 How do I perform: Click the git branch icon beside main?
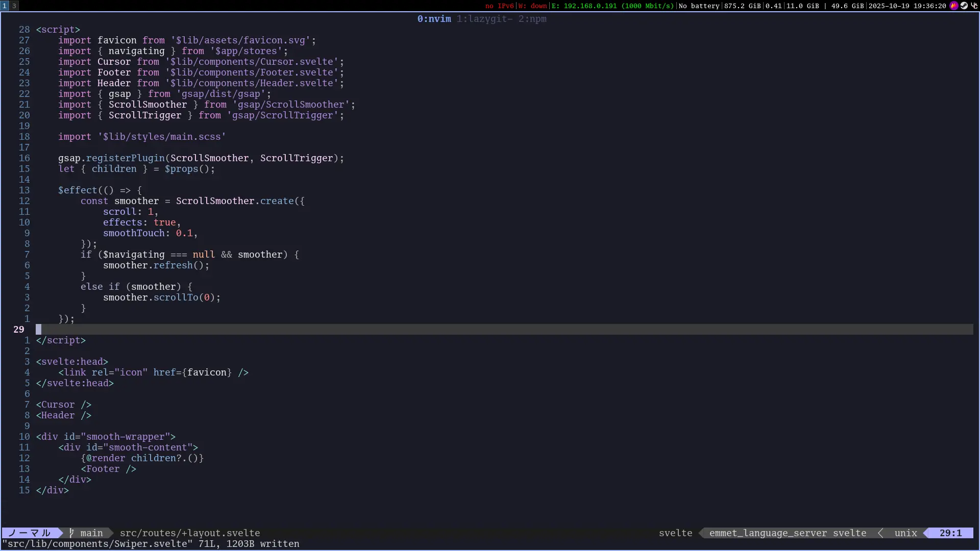pyautogui.click(x=71, y=533)
